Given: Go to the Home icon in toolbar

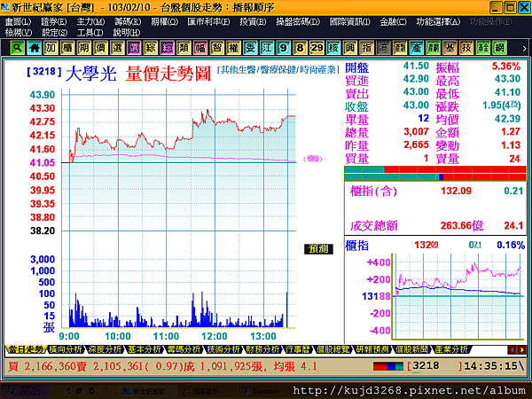Looking at the screenshot, I should pos(34,48).
